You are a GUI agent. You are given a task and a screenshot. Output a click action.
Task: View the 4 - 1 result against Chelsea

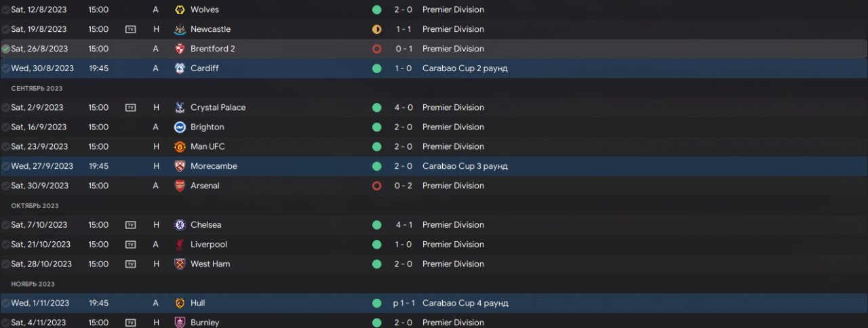coord(403,225)
